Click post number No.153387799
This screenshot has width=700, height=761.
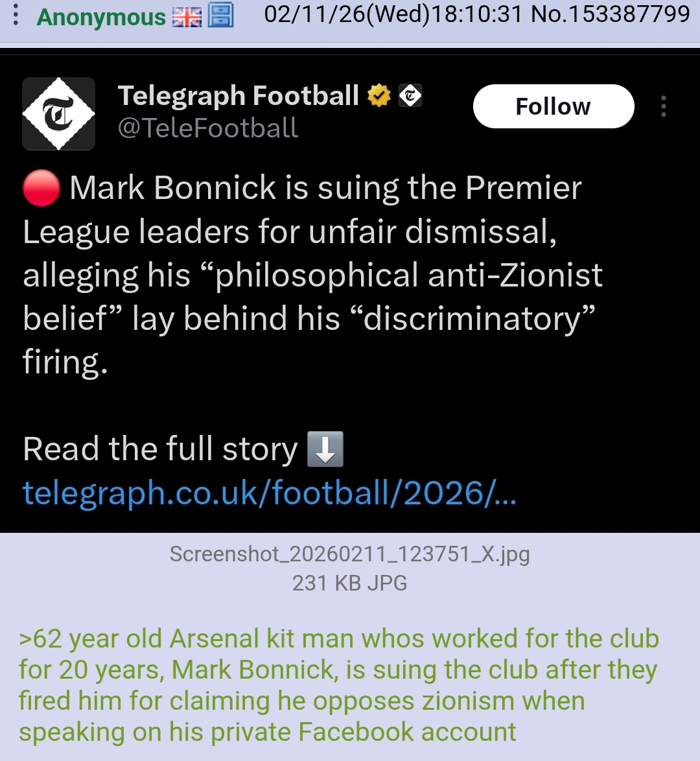click(611, 14)
